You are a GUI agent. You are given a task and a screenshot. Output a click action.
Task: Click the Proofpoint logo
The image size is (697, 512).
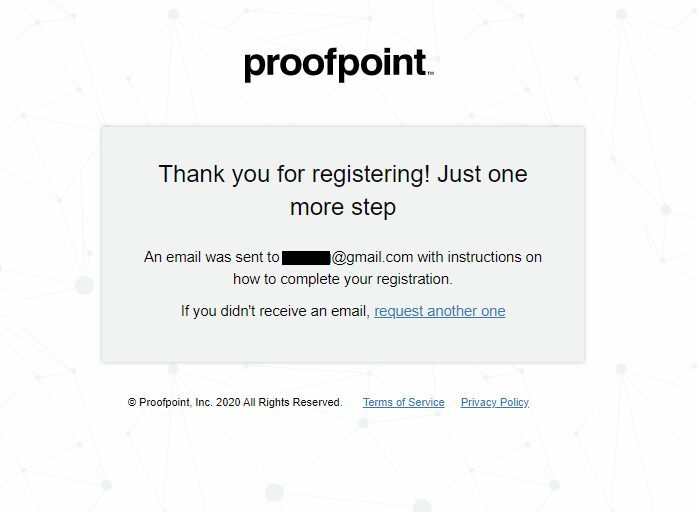tap(337, 64)
